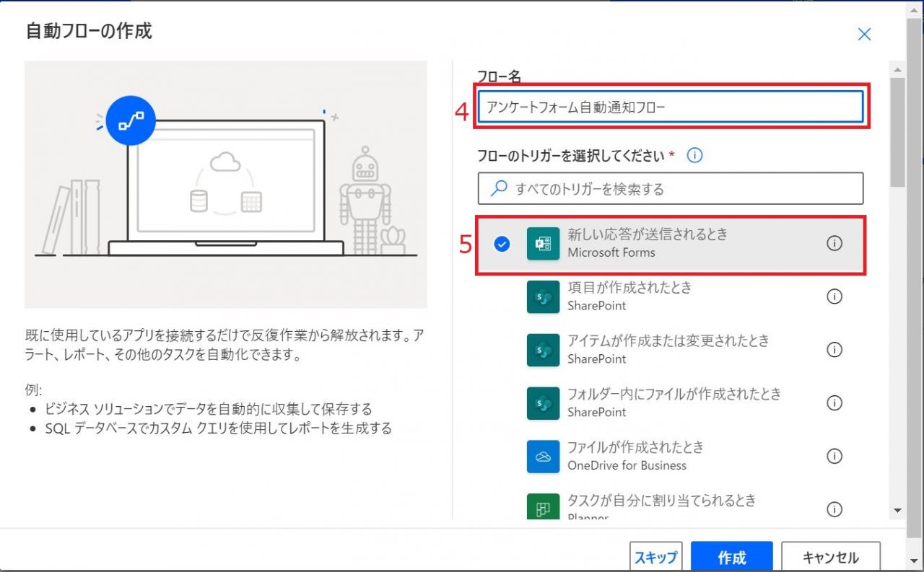924x572 pixels.
Task: Open info for フォルダー内にファイルが作成されたとき
Action: [x=834, y=403]
